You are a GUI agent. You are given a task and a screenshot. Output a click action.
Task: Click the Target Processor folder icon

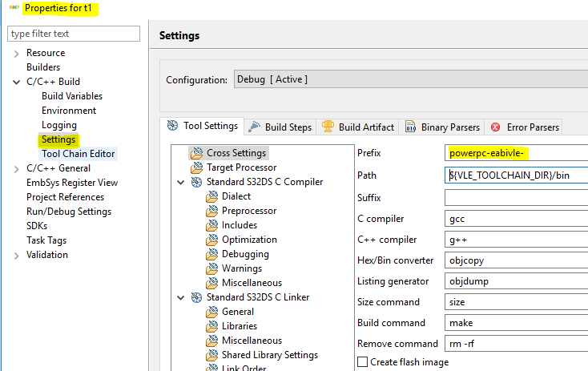point(197,167)
